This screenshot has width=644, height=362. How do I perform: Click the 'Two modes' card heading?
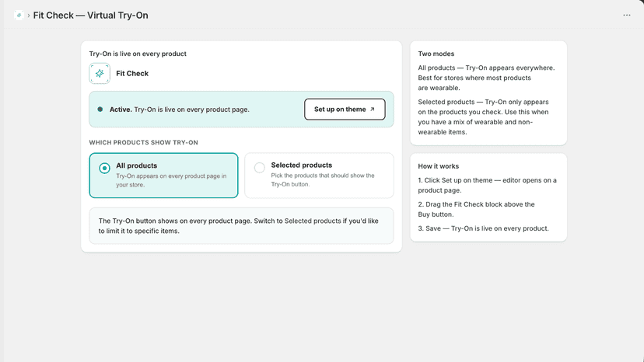(x=436, y=54)
